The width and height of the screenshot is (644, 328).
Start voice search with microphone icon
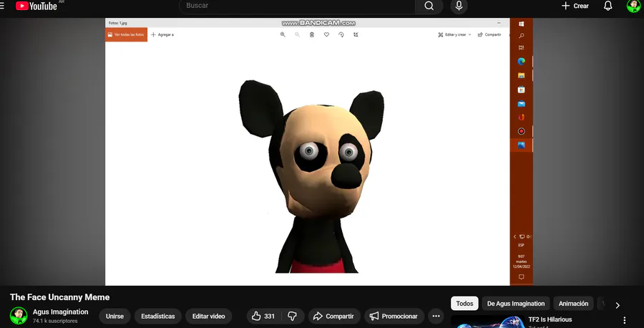459,6
